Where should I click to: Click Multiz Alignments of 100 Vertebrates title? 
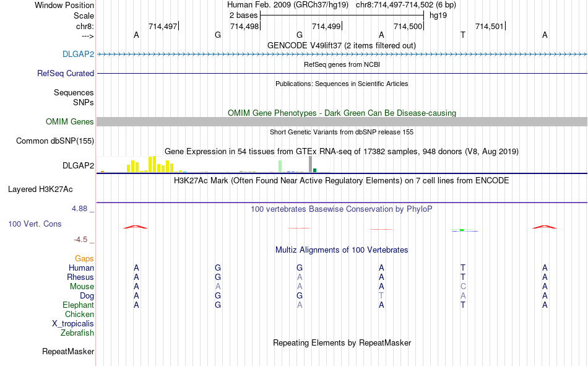342,250
